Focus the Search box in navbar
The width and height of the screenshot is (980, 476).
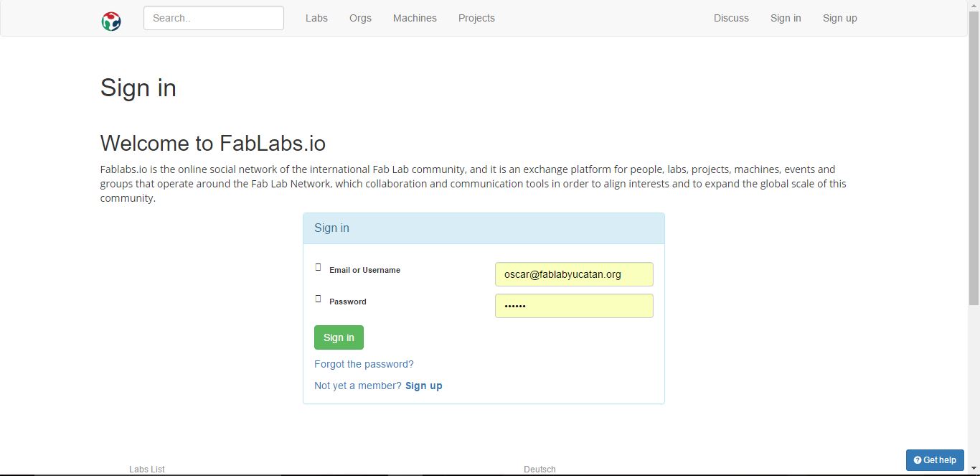(x=214, y=18)
